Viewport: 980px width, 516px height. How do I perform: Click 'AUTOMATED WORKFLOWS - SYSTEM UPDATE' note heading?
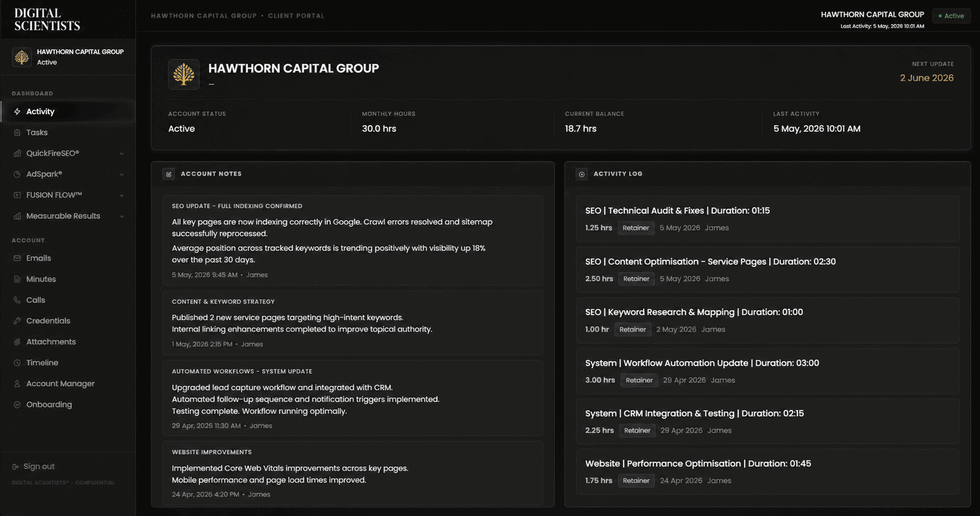tap(242, 372)
